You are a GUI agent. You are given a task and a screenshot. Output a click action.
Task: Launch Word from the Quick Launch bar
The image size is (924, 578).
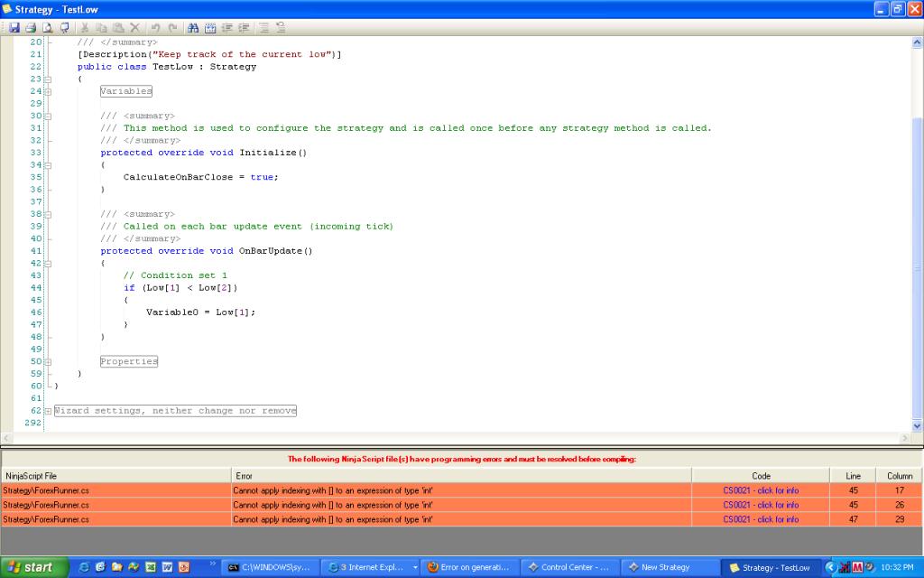click(x=167, y=567)
